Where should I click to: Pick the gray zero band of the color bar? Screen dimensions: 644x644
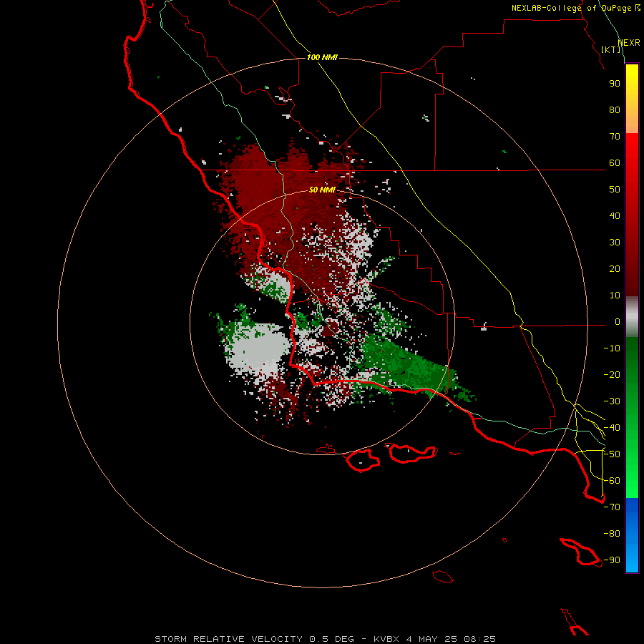(x=632, y=317)
